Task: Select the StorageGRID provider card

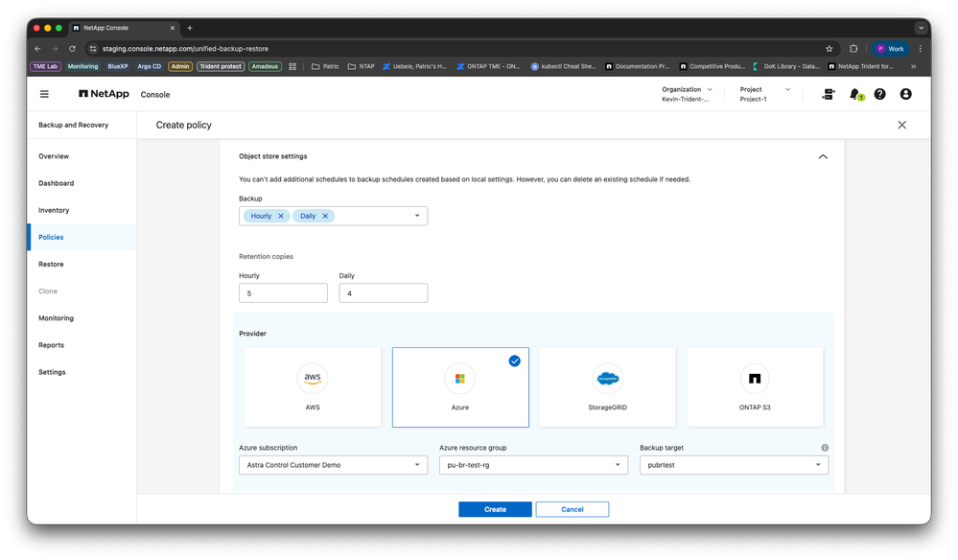Action: (x=607, y=387)
